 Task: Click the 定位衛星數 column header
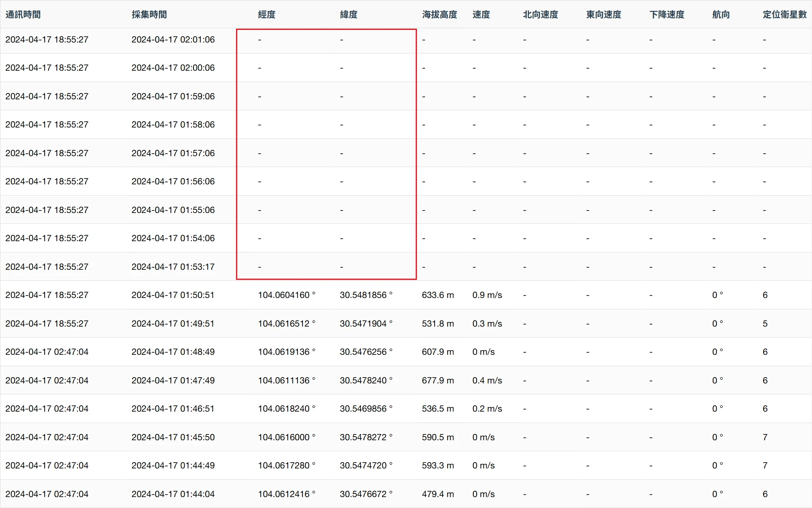tap(785, 15)
